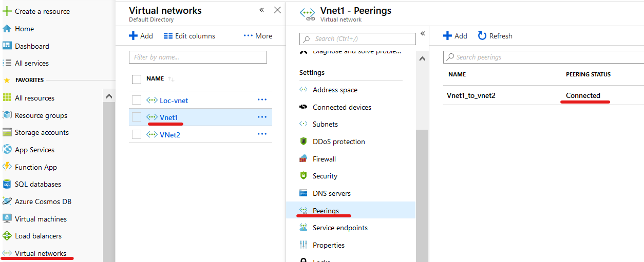This screenshot has height=262, width=644.
Task: Click the Service endpoints icon
Action: pyautogui.click(x=304, y=228)
